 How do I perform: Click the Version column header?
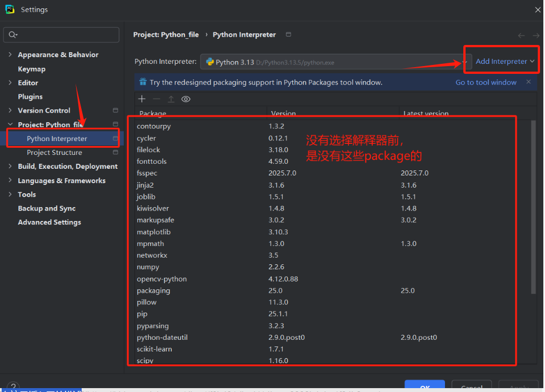pyautogui.click(x=333, y=113)
